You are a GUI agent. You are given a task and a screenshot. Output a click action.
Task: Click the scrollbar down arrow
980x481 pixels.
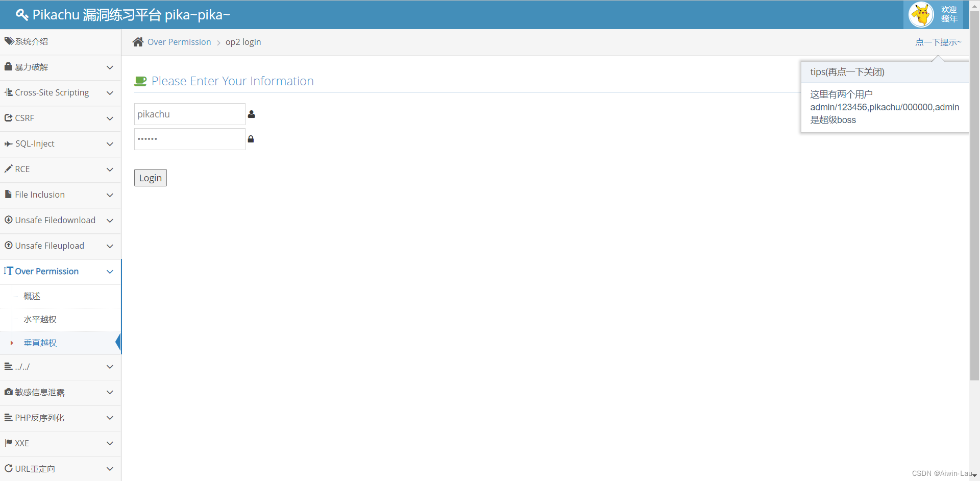click(x=974, y=476)
